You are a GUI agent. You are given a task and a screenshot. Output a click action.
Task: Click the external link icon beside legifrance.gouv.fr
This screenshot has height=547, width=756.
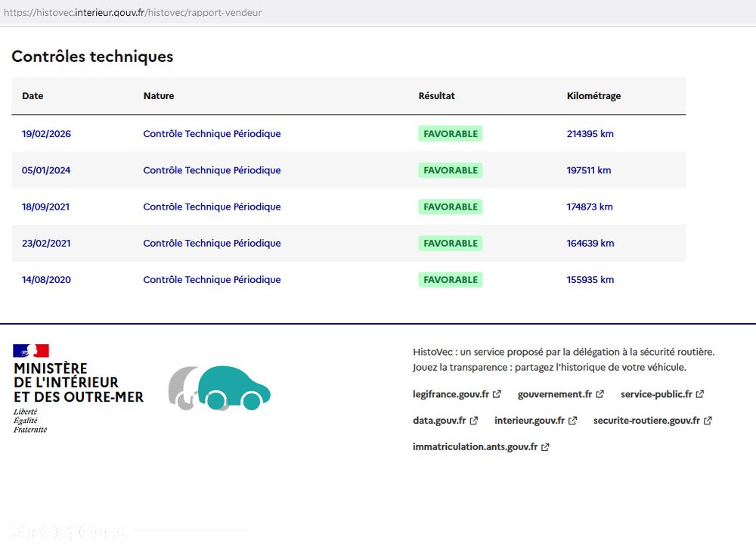pos(497,394)
